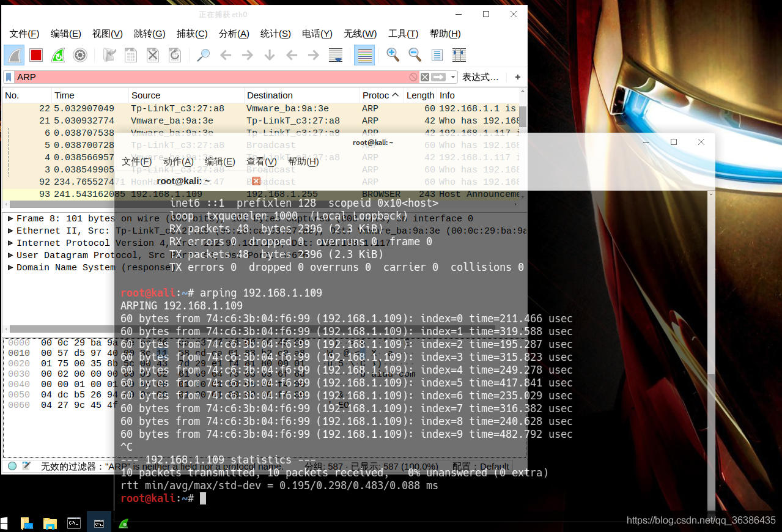Open 编辑(E) menu in Wireshark

(66, 34)
